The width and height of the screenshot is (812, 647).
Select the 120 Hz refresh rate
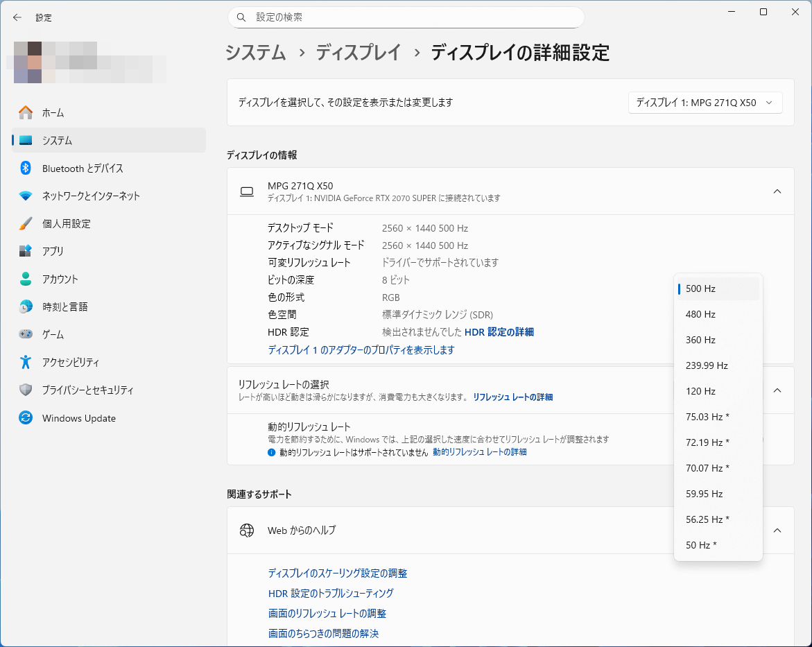700,391
